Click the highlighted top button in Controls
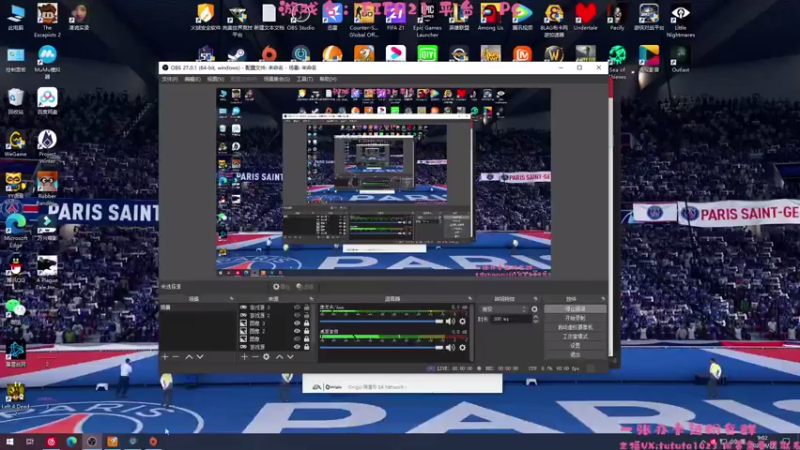This screenshot has width=800, height=450. pos(575,309)
